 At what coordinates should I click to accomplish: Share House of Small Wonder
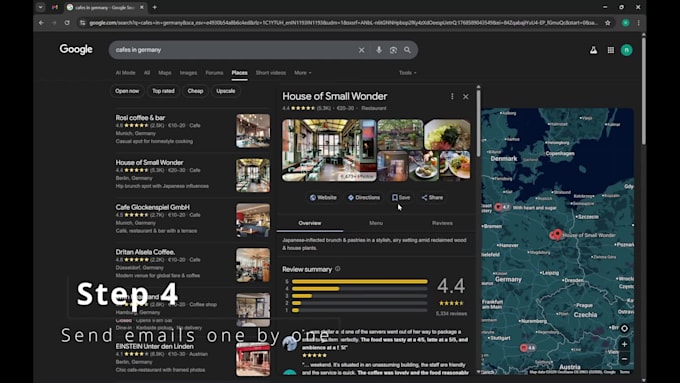click(x=432, y=197)
